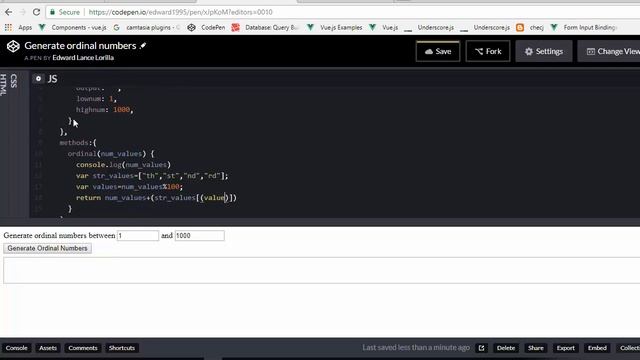Click the high number input 1000
640x360 pixels.
point(199,236)
